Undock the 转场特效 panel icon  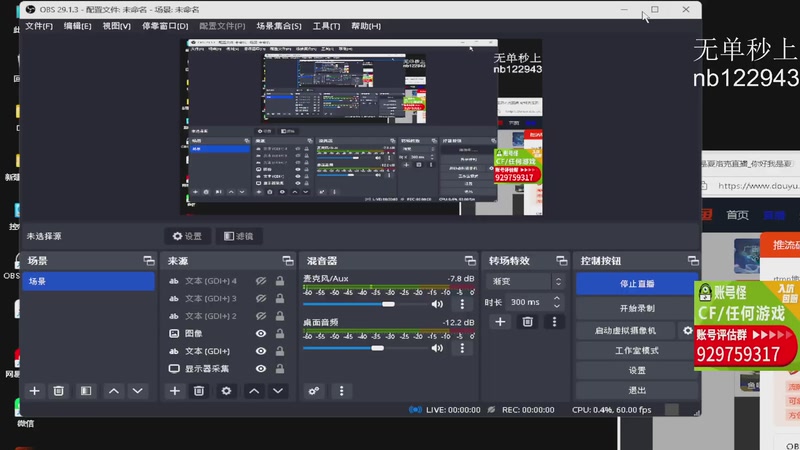click(x=561, y=261)
